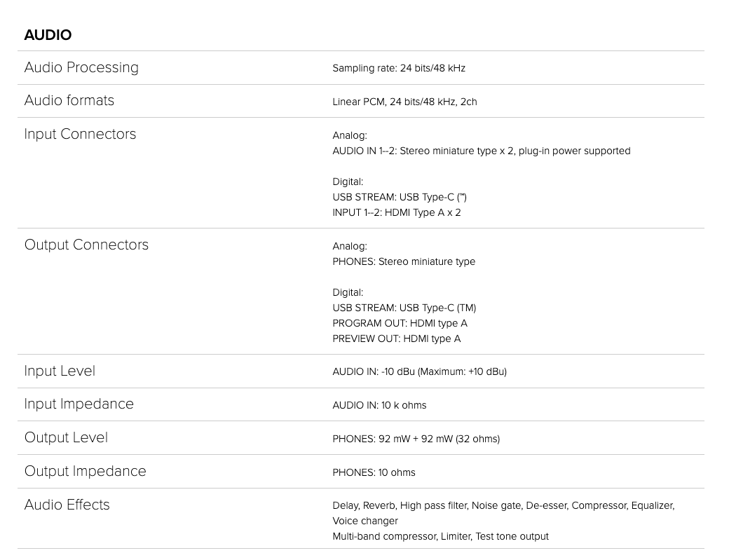
Task: Click the PHONES 92 mW output value
Action: tap(416, 439)
